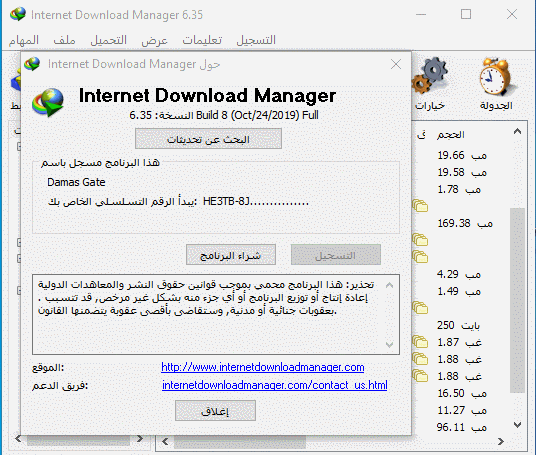Click the version 6.35 Build 8 text
This screenshot has height=455, width=536.
[x=224, y=115]
